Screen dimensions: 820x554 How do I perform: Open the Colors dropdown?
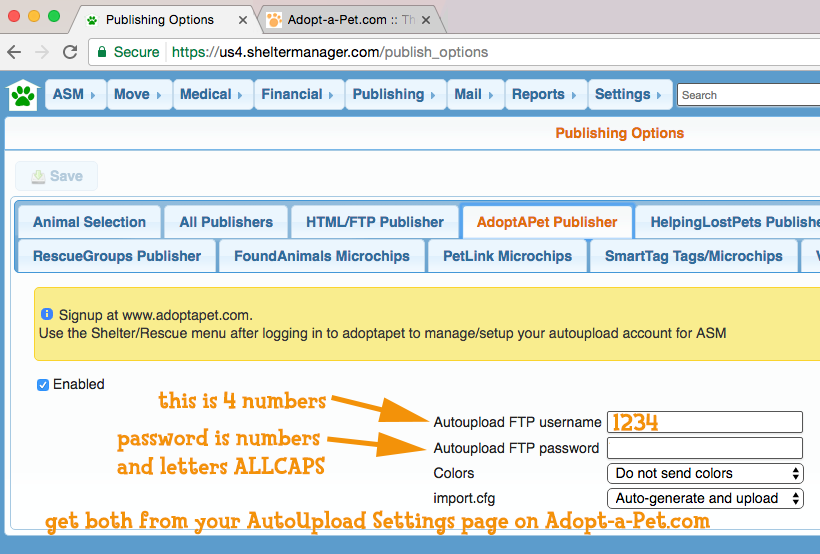705,473
